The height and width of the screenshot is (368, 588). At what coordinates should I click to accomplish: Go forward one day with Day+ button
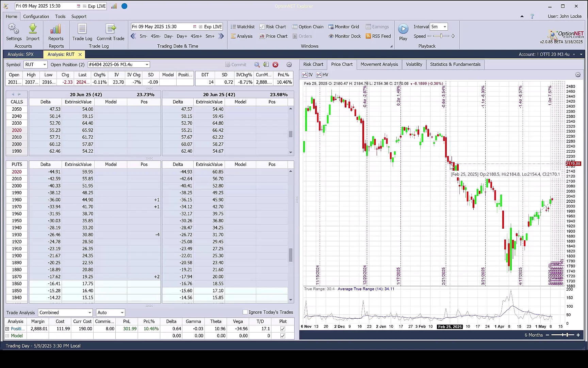[182, 36]
